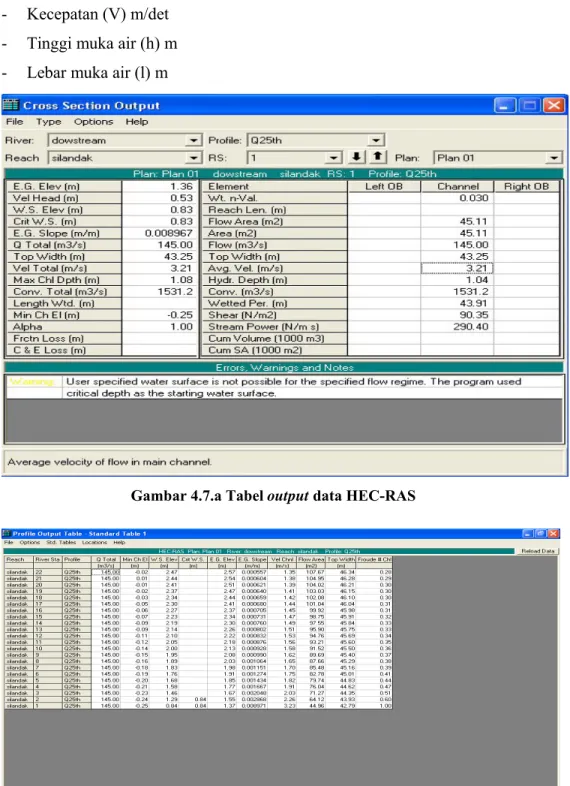
Task: Select the Shear channel value 90.35
Action: point(457,315)
